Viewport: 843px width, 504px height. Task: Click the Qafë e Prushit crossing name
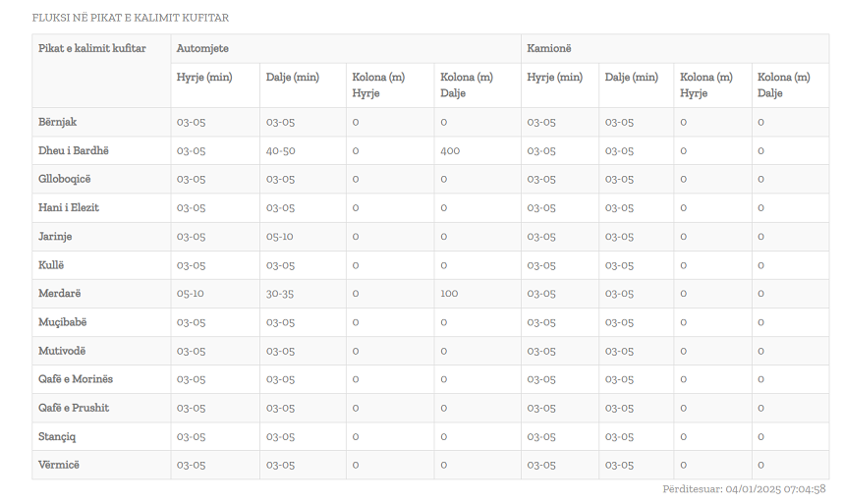pos(74,408)
